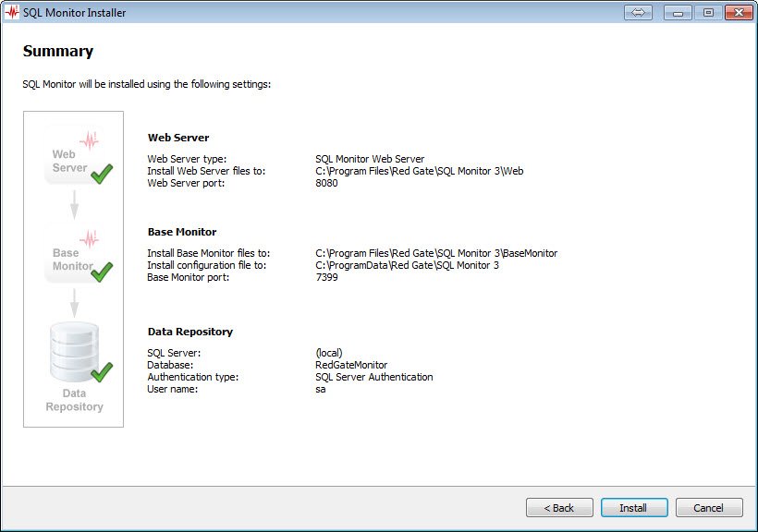Click the 'Data Repository' section heading
The width and height of the screenshot is (758, 532).
190,332
